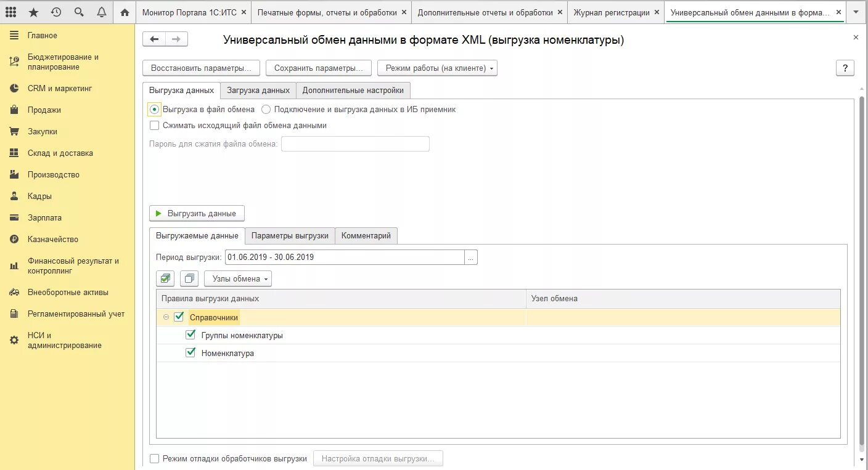Open the search magnifier icon

[78, 12]
